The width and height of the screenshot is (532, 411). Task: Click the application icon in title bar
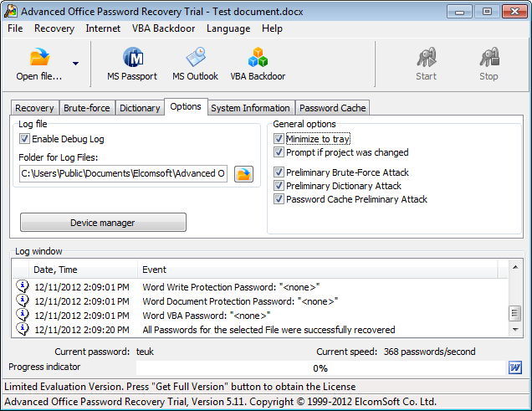pos(11,11)
